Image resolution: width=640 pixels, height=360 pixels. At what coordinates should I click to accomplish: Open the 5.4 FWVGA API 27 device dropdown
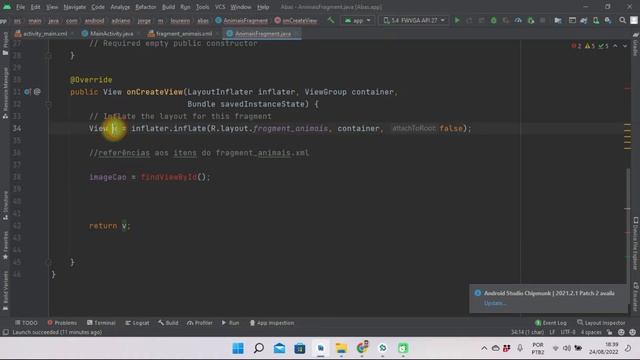coord(414,20)
